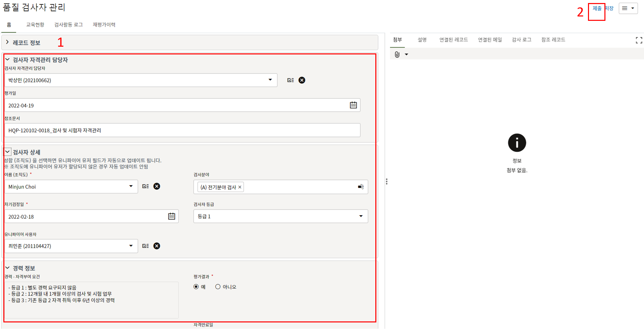644x329 pixels.
Task: Collapse the 경력 정보 section
Action: pyautogui.click(x=7, y=268)
